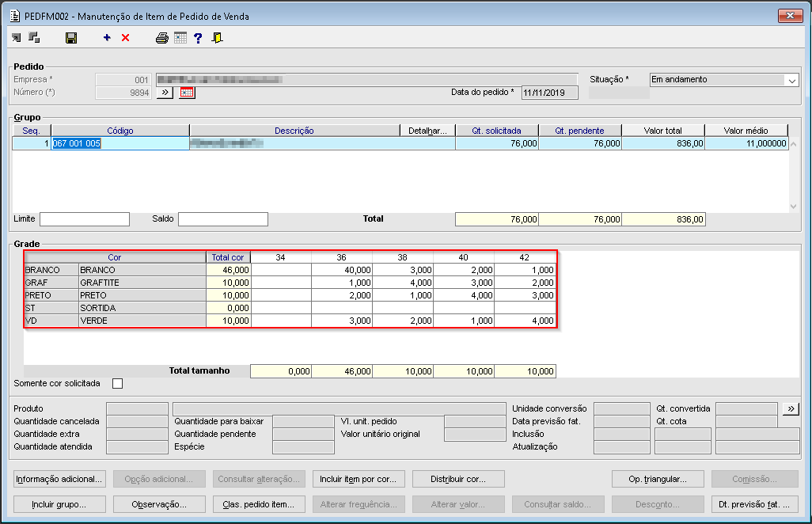
Task: Click Valor médio cell 11,000000
Action: click(x=746, y=143)
